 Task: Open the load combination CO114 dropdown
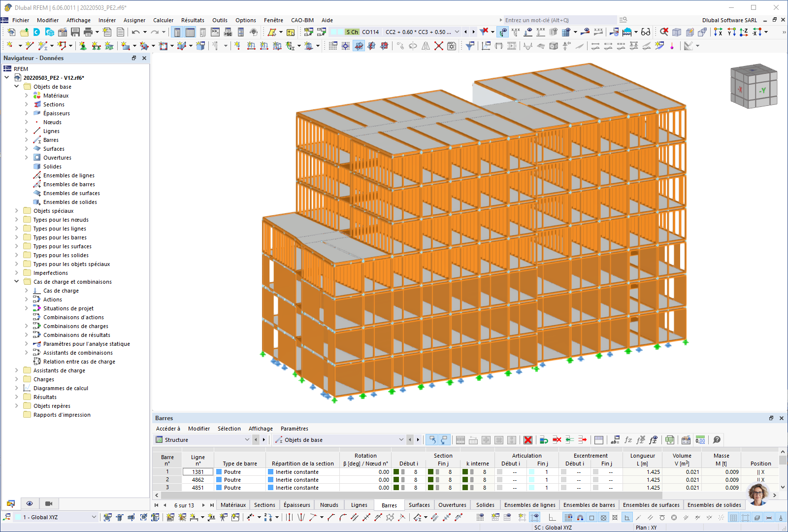[x=458, y=32]
